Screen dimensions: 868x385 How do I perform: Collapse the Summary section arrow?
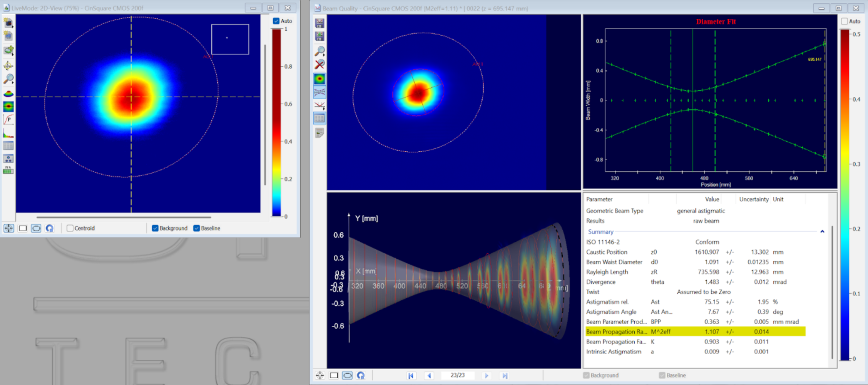click(822, 231)
